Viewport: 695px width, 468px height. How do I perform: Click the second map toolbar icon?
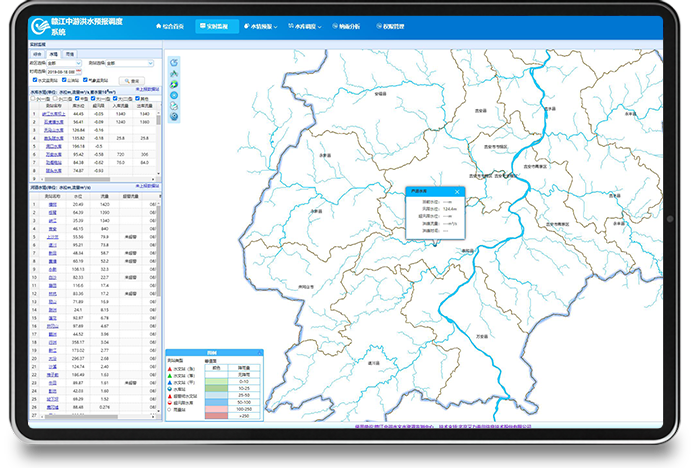(173, 74)
